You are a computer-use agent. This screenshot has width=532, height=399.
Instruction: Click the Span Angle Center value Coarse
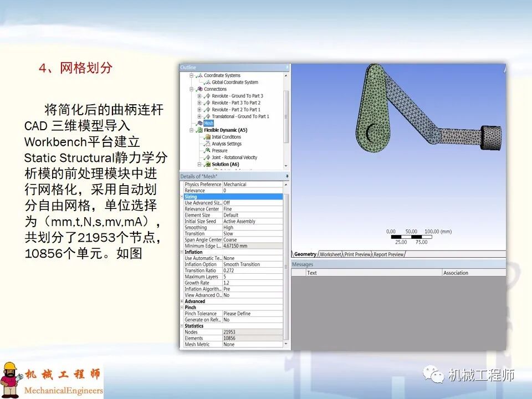pos(253,239)
